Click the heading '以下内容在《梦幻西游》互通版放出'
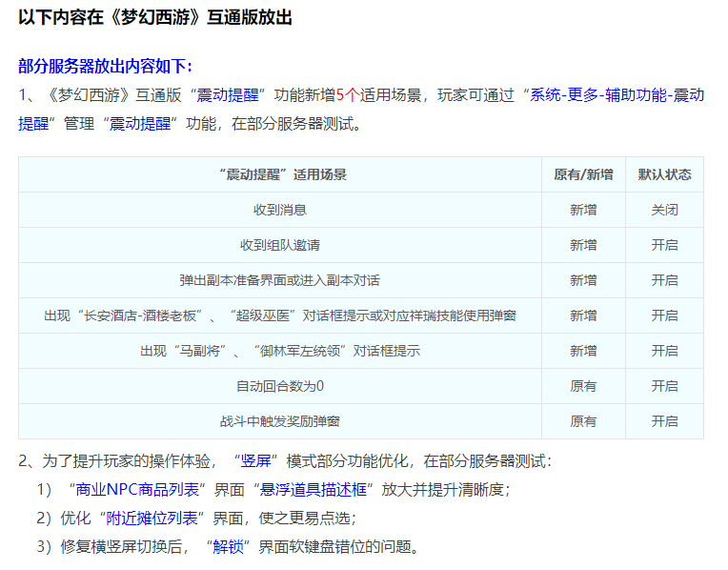 pos(155,18)
